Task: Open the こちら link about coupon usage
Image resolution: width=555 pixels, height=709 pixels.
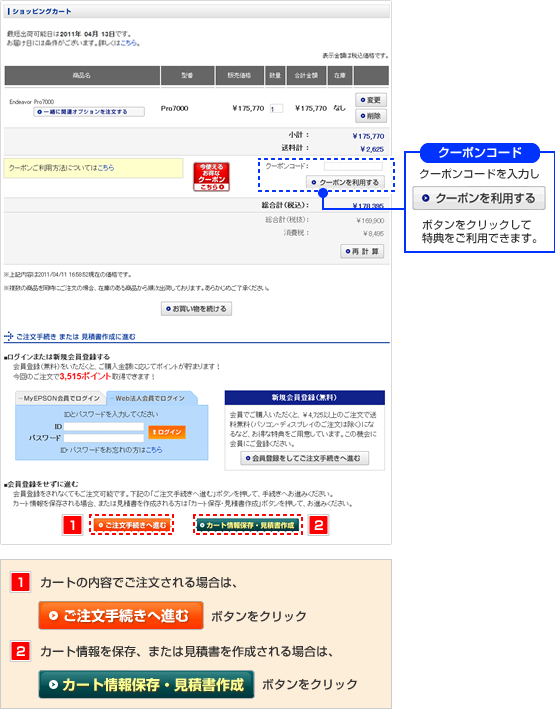Action: 106,168
